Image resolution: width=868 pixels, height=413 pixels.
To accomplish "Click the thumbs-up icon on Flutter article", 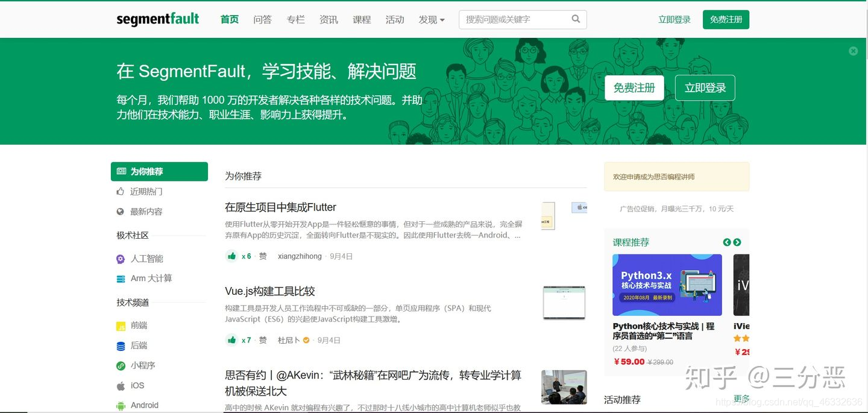I will tap(231, 256).
